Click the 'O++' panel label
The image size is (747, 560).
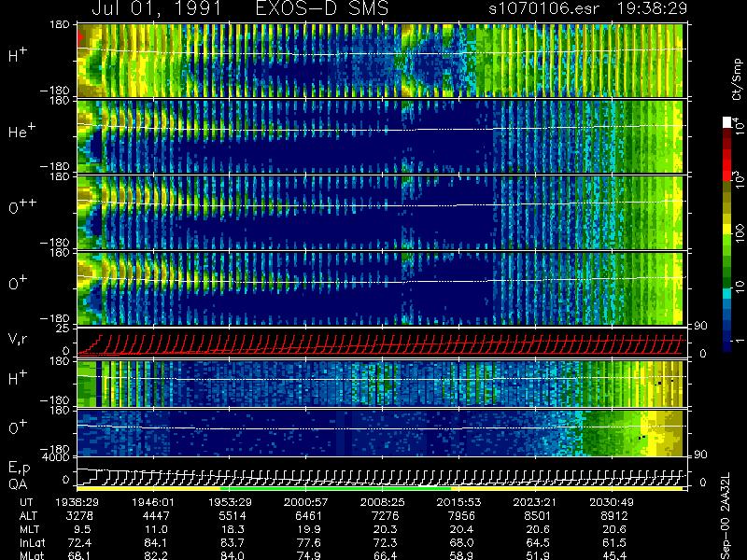pos(22,206)
